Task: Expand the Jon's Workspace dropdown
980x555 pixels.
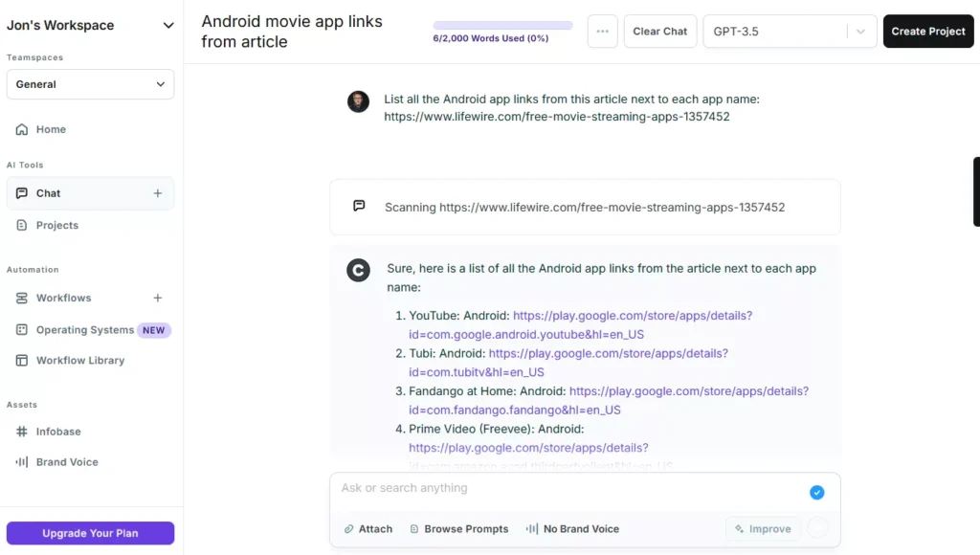Action: 168,26
